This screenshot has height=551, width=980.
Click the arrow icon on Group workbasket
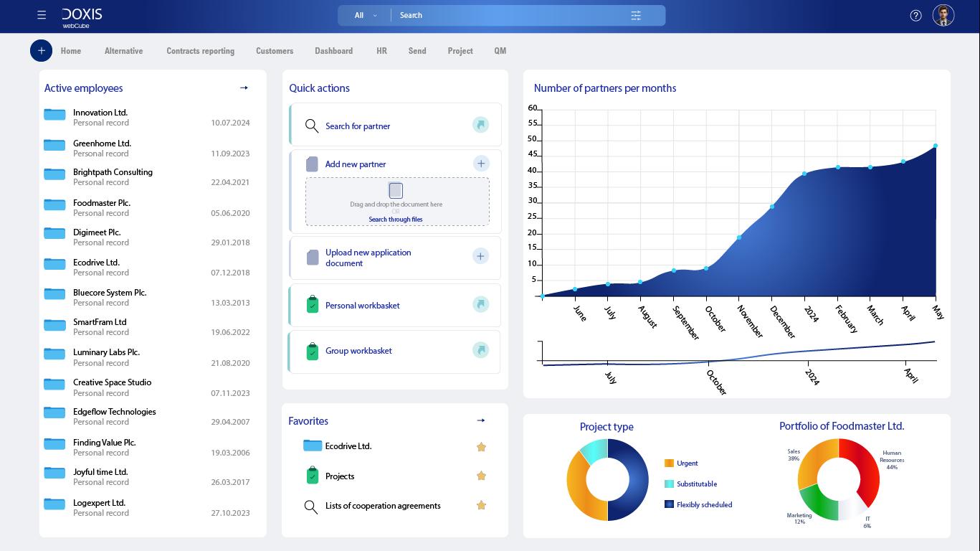click(480, 351)
